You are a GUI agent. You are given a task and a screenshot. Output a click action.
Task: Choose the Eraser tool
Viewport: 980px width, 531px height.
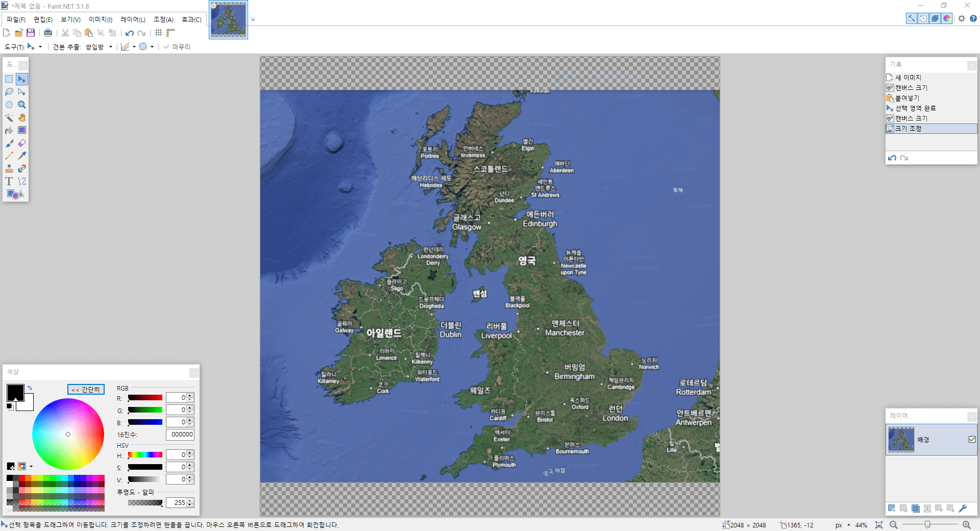click(22, 143)
